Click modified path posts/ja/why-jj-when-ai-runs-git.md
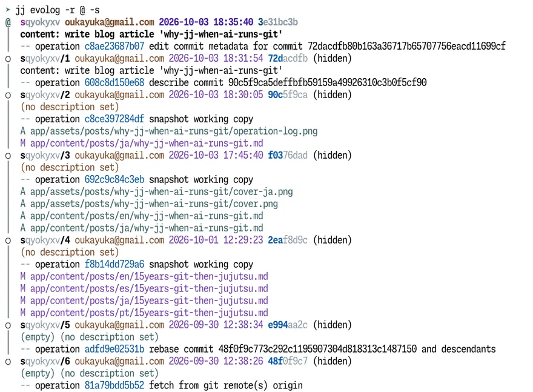This screenshot has width=533, height=392. pyautogui.click(x=147, y=144)
